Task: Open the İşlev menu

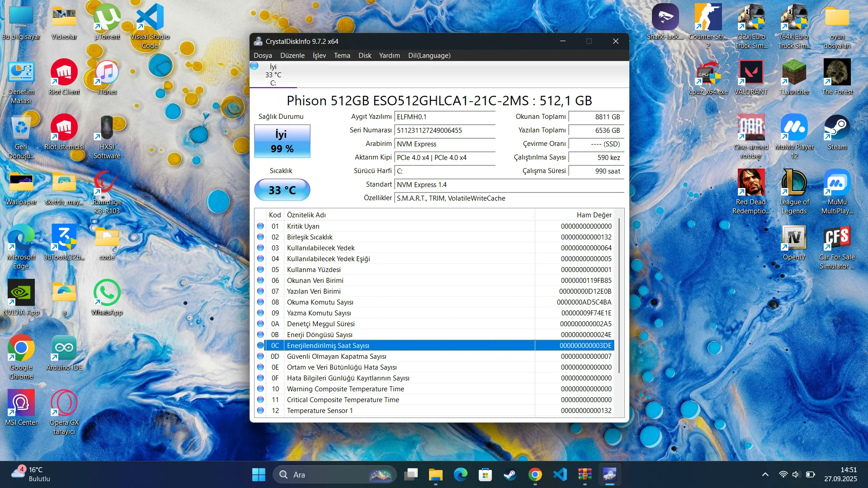Action: click(319, 56)
